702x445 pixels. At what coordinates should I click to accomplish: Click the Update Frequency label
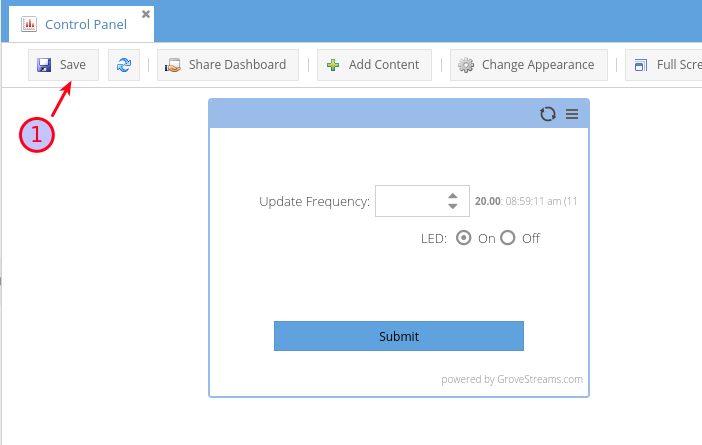[314, 201]
